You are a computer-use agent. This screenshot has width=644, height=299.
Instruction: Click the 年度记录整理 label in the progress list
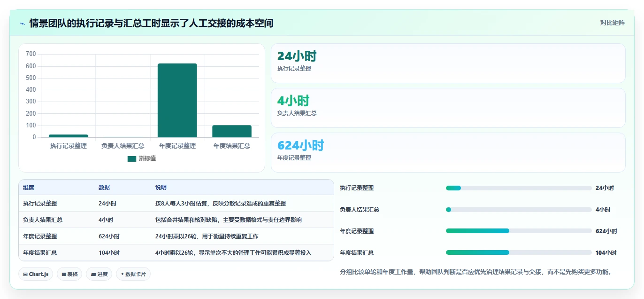click(x=357, y=231)
